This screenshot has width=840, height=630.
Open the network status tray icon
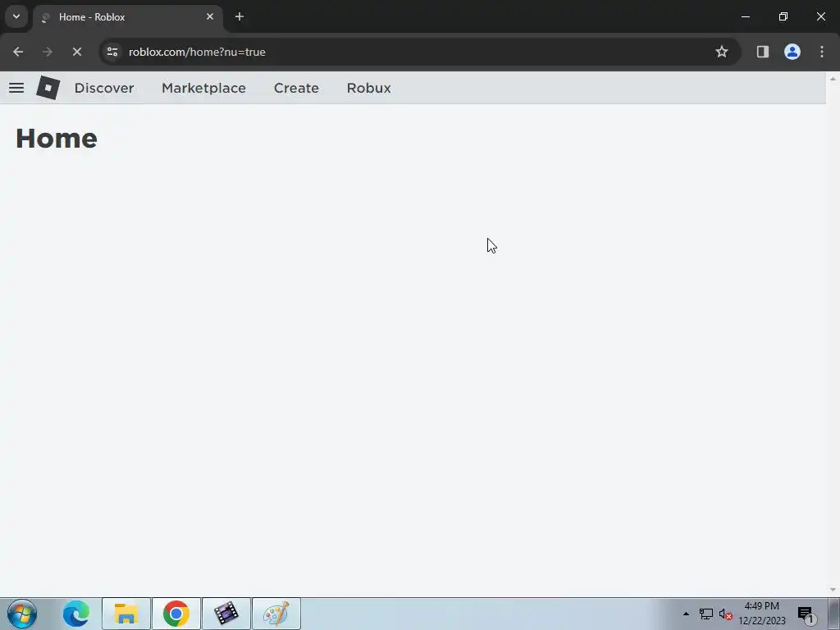pos(706,614)
